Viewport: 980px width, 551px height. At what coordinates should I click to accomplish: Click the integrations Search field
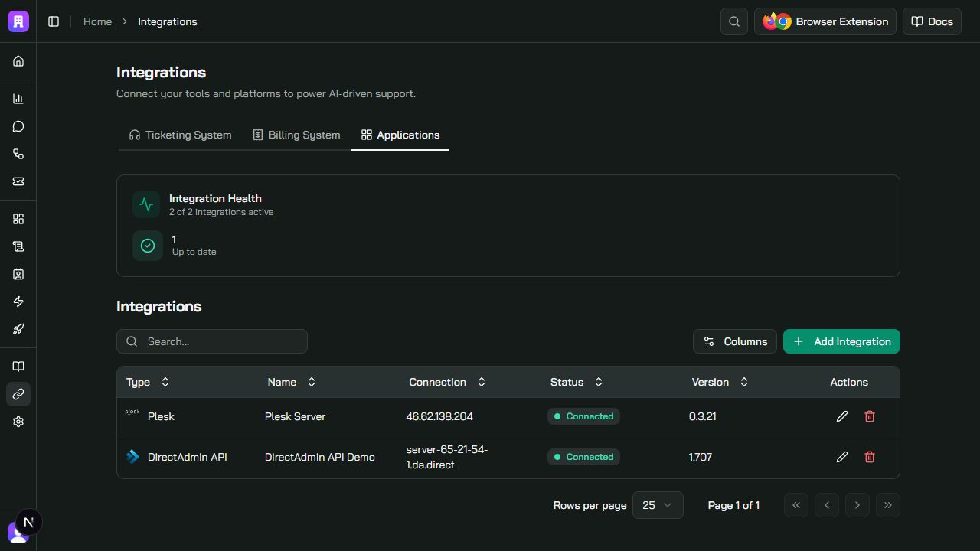(x=212, y=341)
